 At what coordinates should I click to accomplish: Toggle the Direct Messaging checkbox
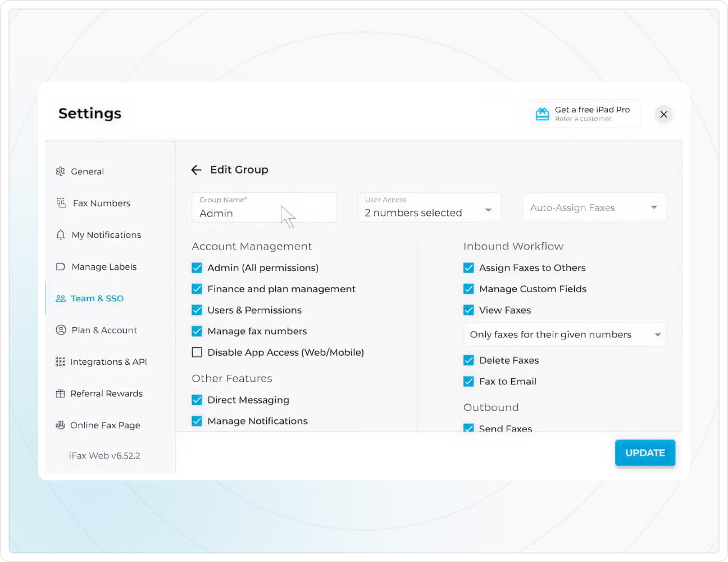click(197, 400)
